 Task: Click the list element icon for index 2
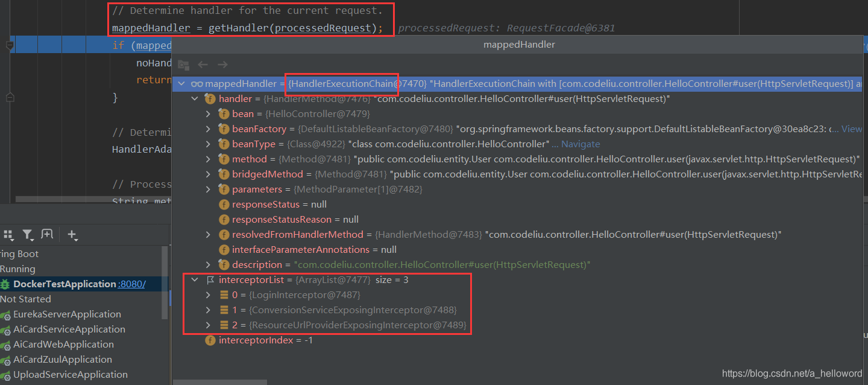224,325
